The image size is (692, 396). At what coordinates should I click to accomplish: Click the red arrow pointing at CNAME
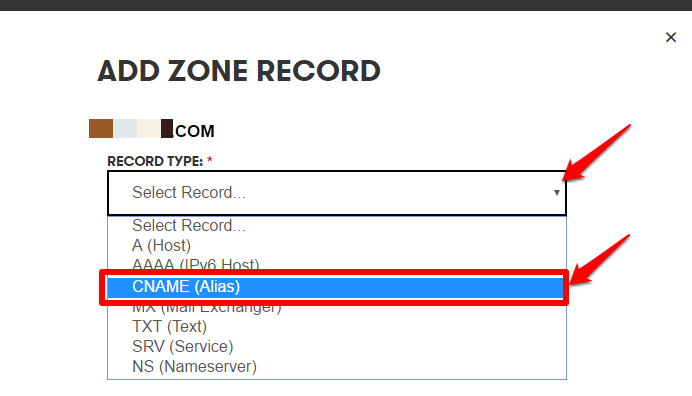(599, 260)
